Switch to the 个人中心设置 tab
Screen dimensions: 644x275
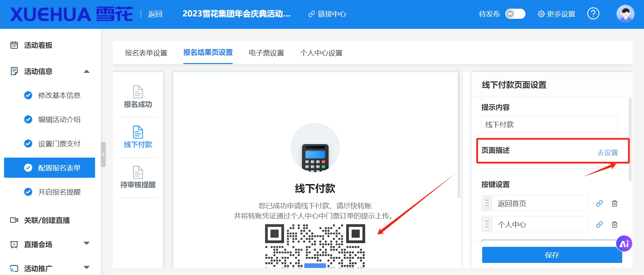point(321,53)
